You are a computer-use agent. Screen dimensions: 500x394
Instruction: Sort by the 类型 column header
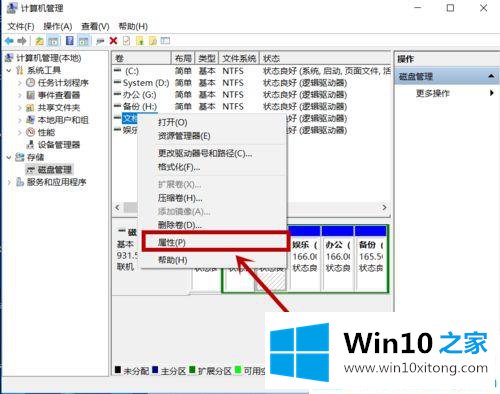(207, 58)
